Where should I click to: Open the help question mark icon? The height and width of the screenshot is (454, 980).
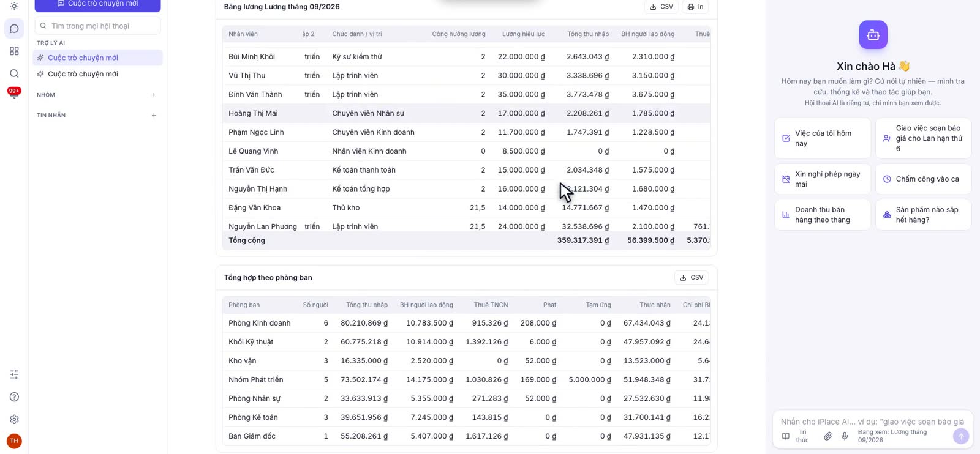tap(14, 397)
